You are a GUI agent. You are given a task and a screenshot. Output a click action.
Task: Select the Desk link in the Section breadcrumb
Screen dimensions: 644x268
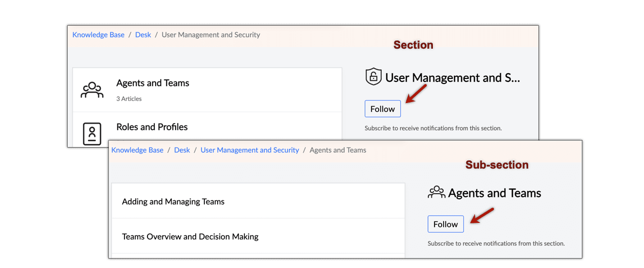[x=143, y=35]
